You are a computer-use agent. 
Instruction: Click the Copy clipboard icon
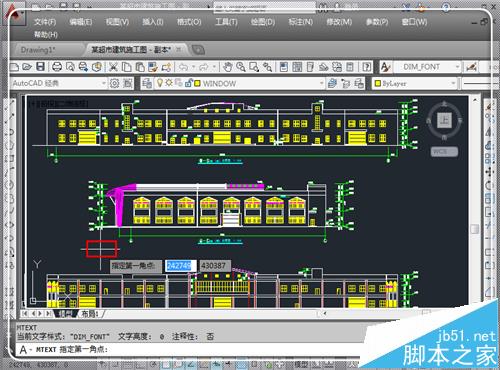[127, 67]
